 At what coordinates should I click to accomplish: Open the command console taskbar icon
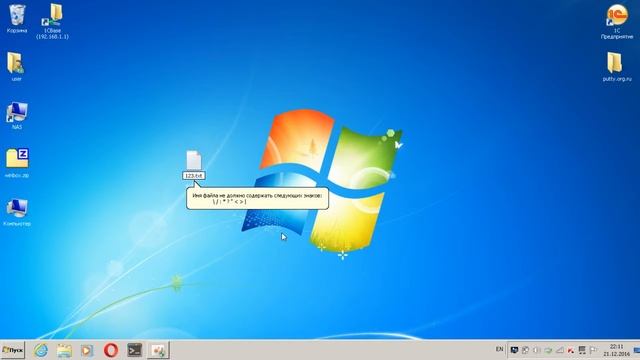(x=135, y=350)
